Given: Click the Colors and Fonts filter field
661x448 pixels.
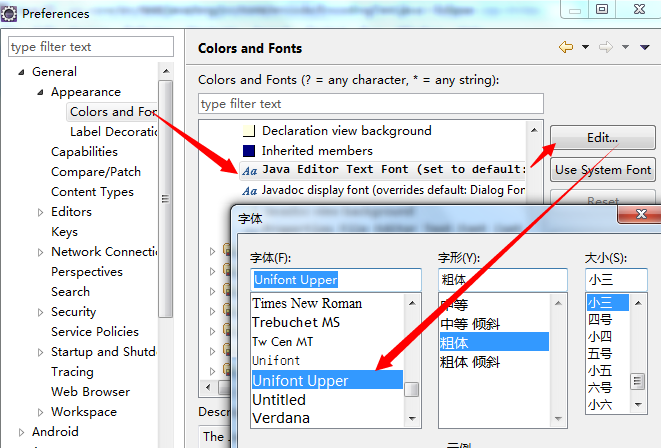Looking at the screenshot, I should pyautogui.click(x=370, y=104).
